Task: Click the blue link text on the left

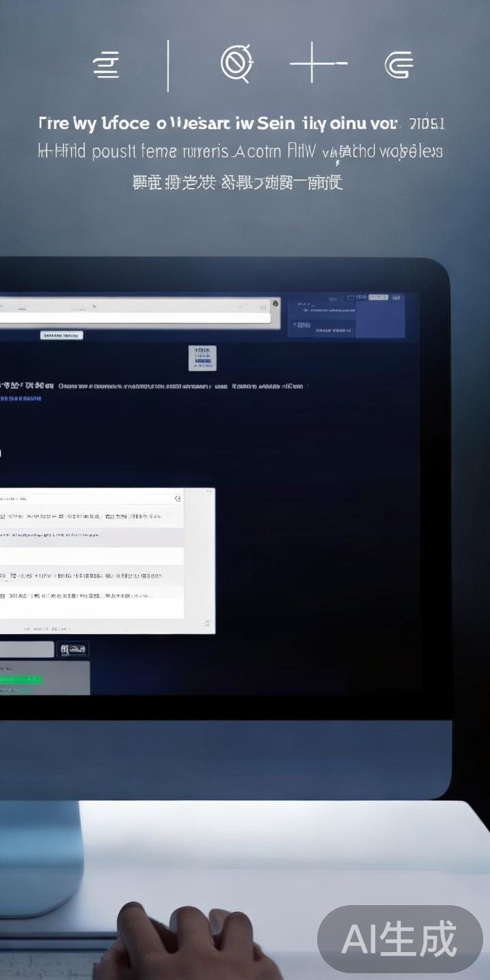Action: point(20,398)
